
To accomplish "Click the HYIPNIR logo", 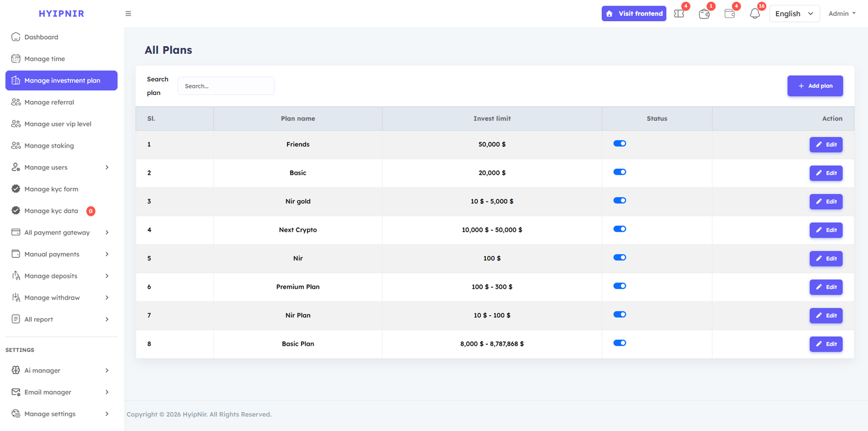I will click(x=61, y=14).
